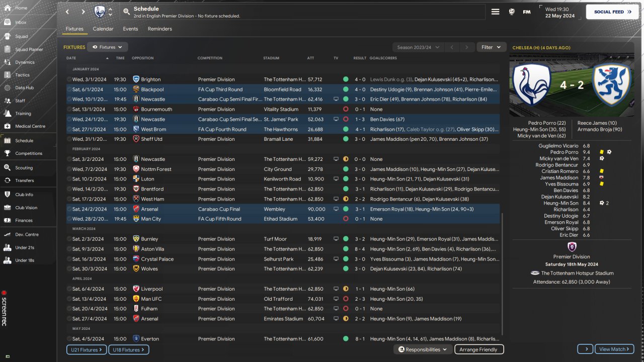Screen dimensions: 644x362
Task: Go forward with the right arrow
Action: 83,12
